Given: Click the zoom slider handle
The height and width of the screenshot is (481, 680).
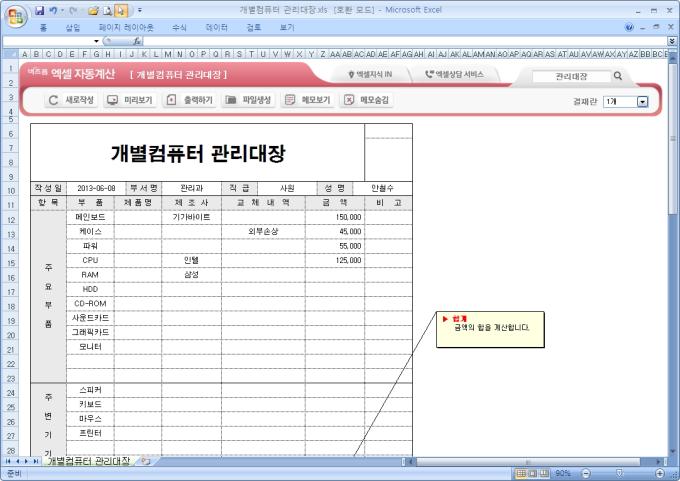Looking at the screenshot, I should (619, 473).
